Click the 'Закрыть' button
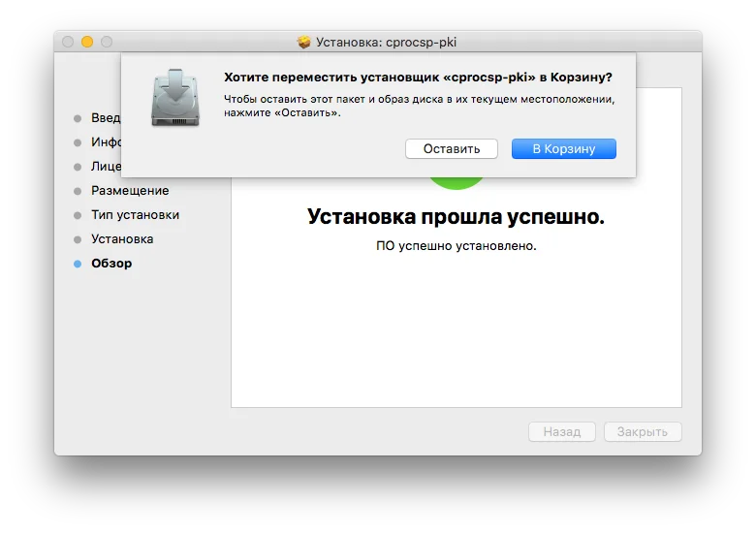Image resolution: width=756 pixels, height=533 pixels. tap(643, 432)
